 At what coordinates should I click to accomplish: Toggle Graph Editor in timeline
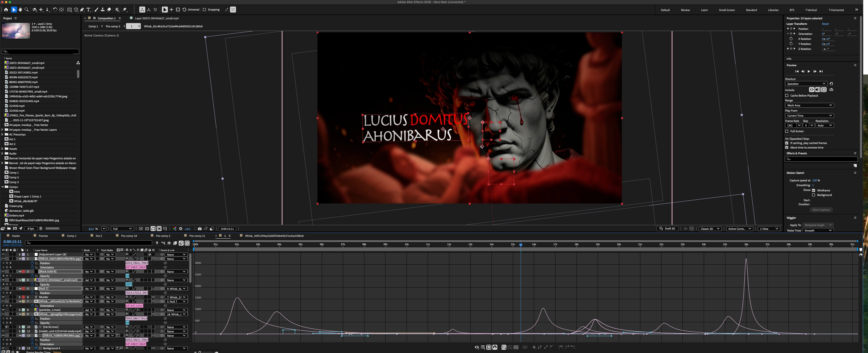coord(187,243)
